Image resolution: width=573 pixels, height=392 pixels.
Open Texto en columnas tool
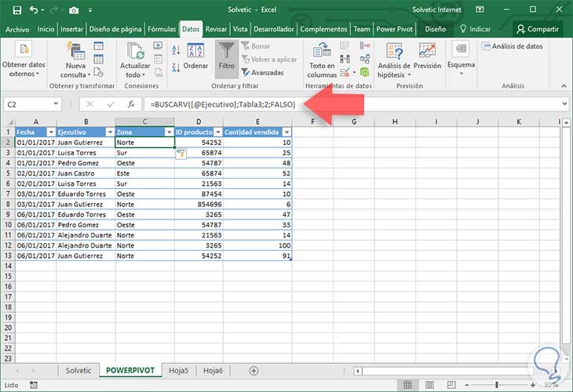(x=323, y=59)
